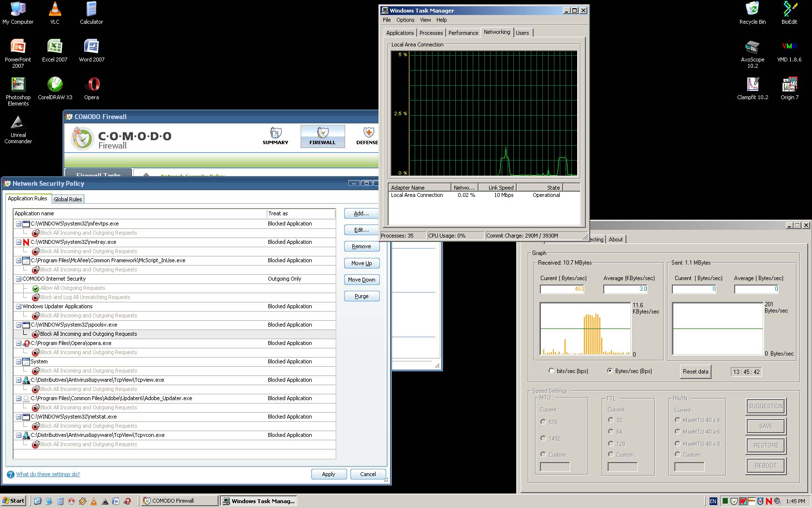Viewport: 812px width, 508px height.
Task: Select the Bytes/sec (Bps) radio option
Action: click(610, 371)
